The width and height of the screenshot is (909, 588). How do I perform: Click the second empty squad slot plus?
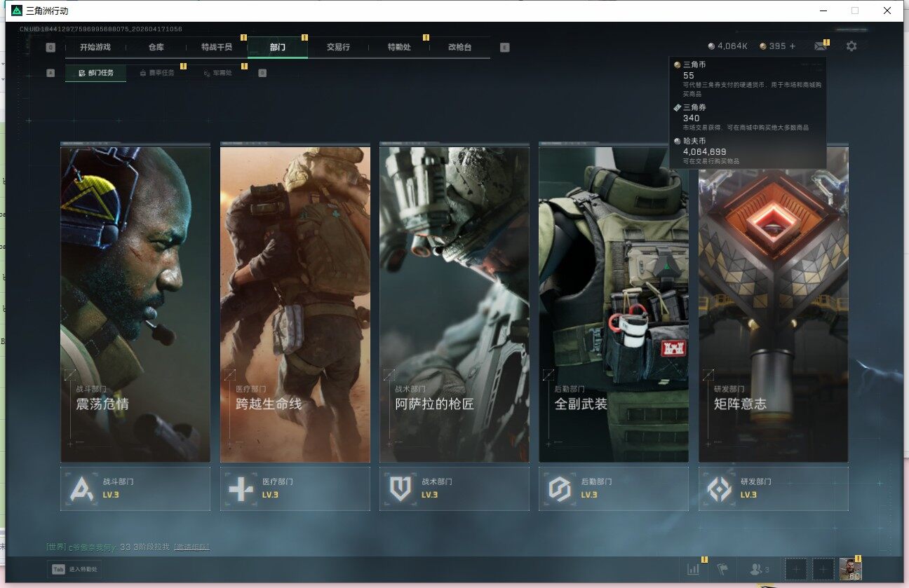point(823,569)
